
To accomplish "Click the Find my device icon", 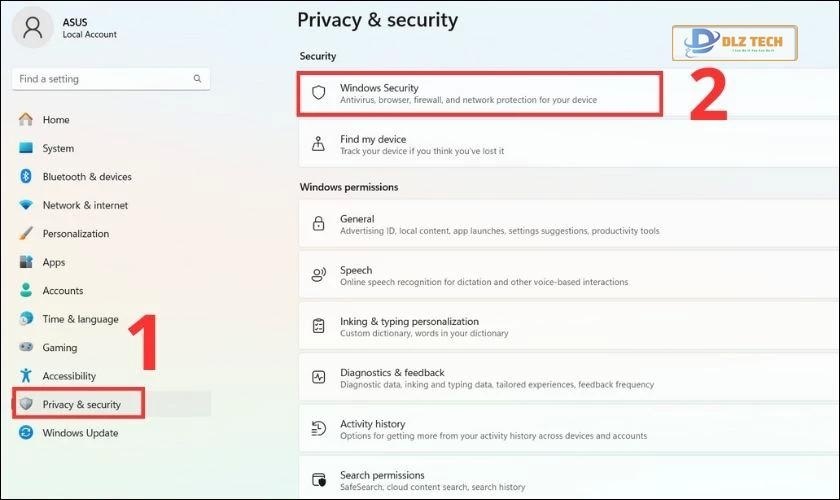I will [319, 144].
